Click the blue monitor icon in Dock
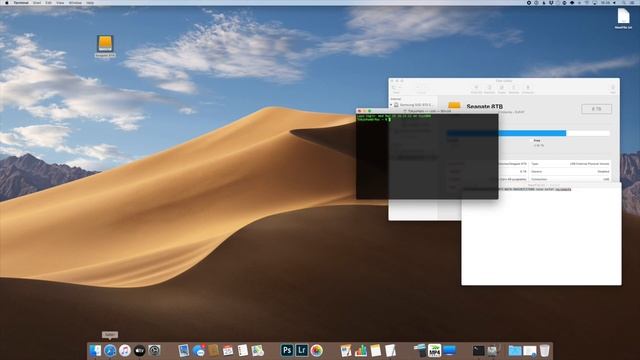 click(x=449, y=350)
